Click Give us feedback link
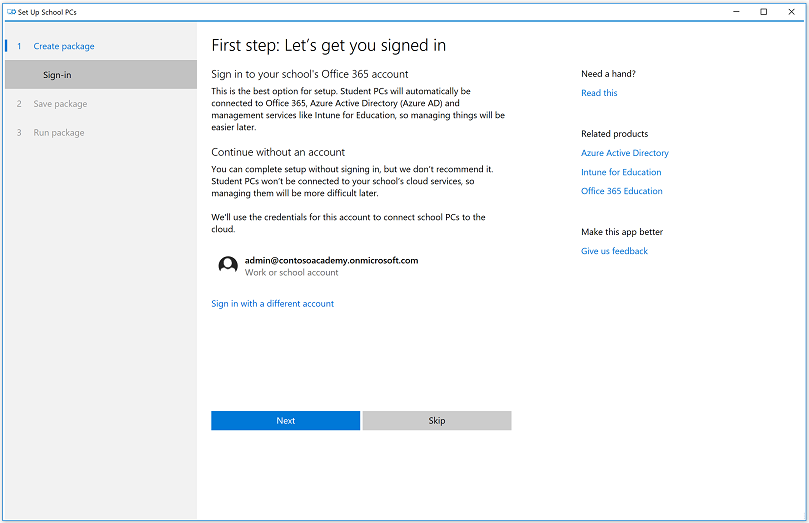 pyautogui.click(x=614, y=251)
